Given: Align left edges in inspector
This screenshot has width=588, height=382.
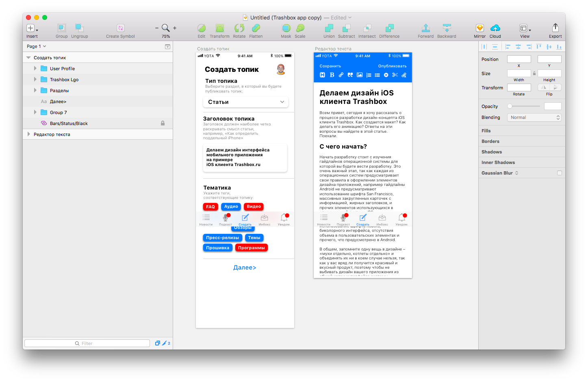Looking at the screenshot, I should tap(508, 47).
